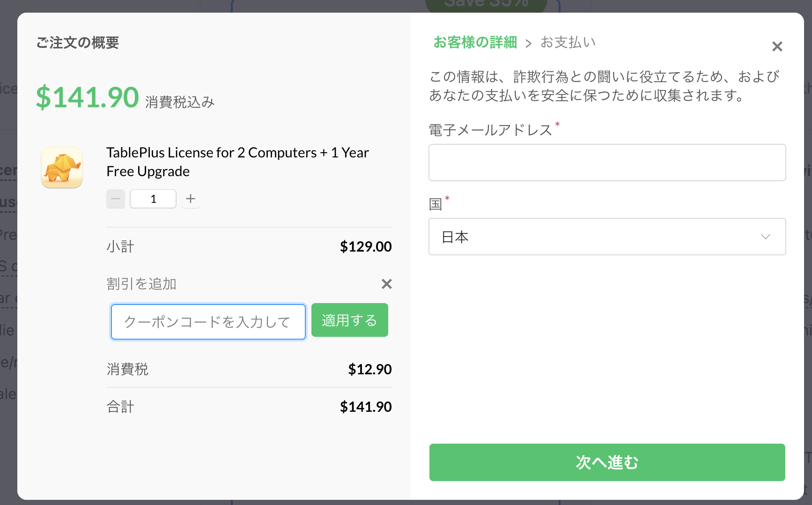Open the 国 country dropdown showing 日本
The height and width of the screenshot is (505, 812).
[607, 237]
